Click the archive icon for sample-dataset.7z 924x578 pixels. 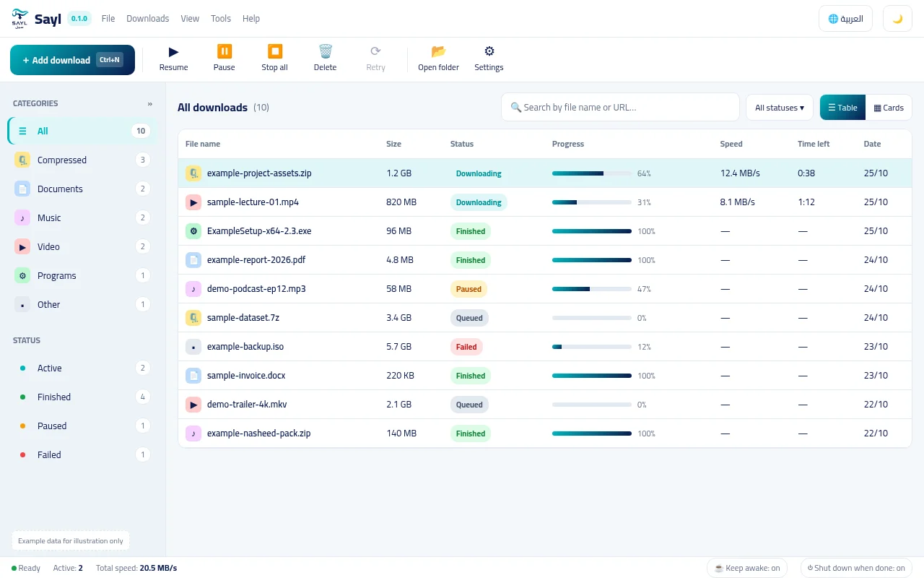point(193,318)
